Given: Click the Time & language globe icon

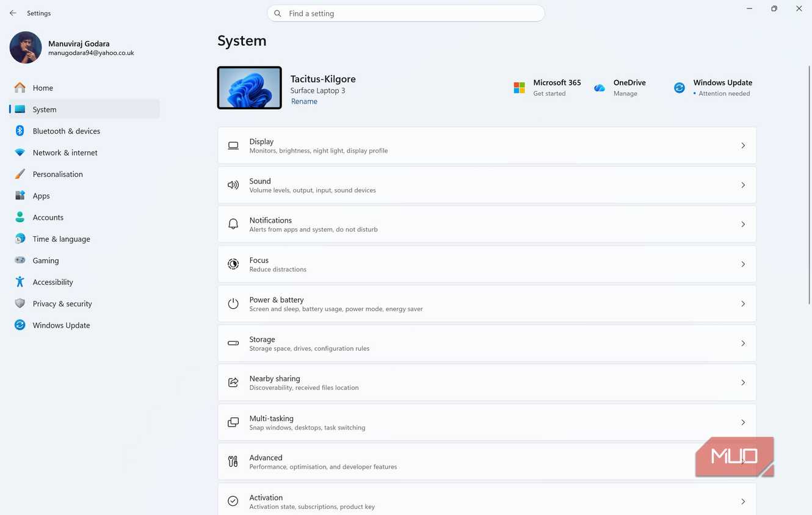Looking at the screenshot, I should (x=20, y=239).
